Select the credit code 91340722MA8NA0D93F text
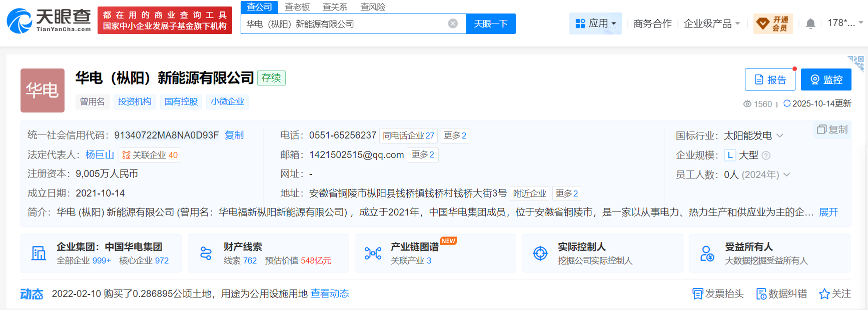Image resolution: width=868 pixels, height=310 pixels. click(x=167, y=135)
